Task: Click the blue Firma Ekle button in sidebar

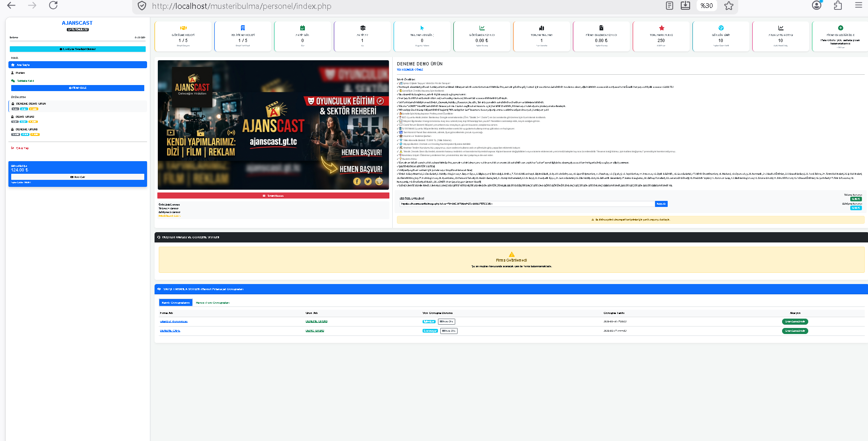Action: point(78,88)
